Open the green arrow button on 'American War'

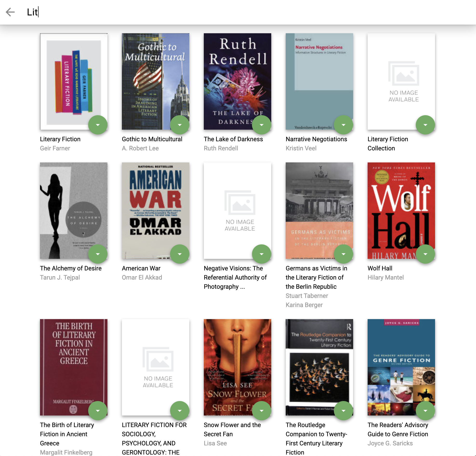179,254
